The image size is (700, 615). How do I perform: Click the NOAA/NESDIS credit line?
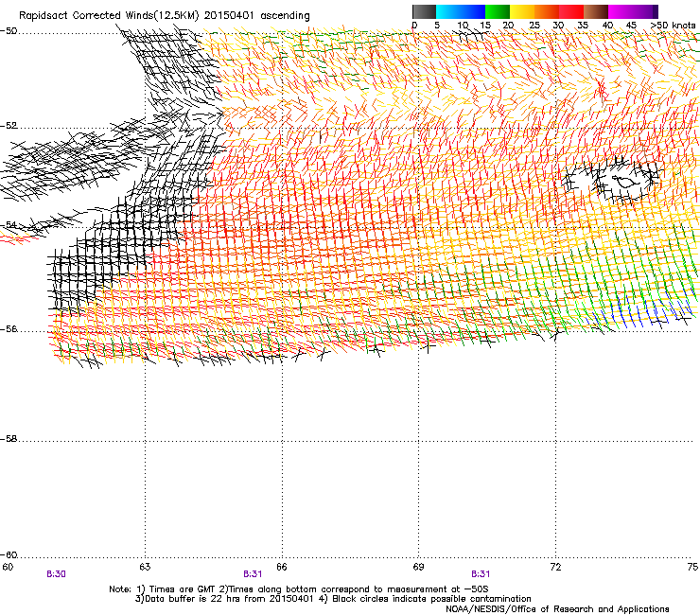pyautogui.click(x=557, y=608)
